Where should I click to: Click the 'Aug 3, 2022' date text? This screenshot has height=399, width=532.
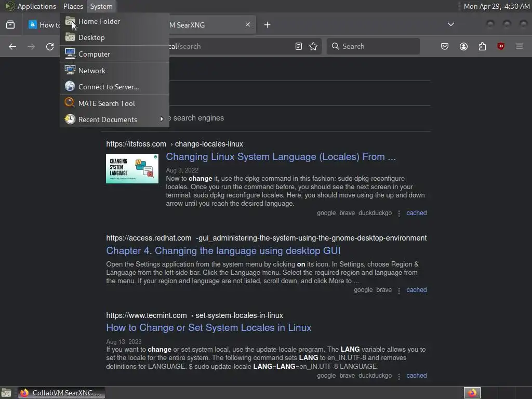(182, 170)
